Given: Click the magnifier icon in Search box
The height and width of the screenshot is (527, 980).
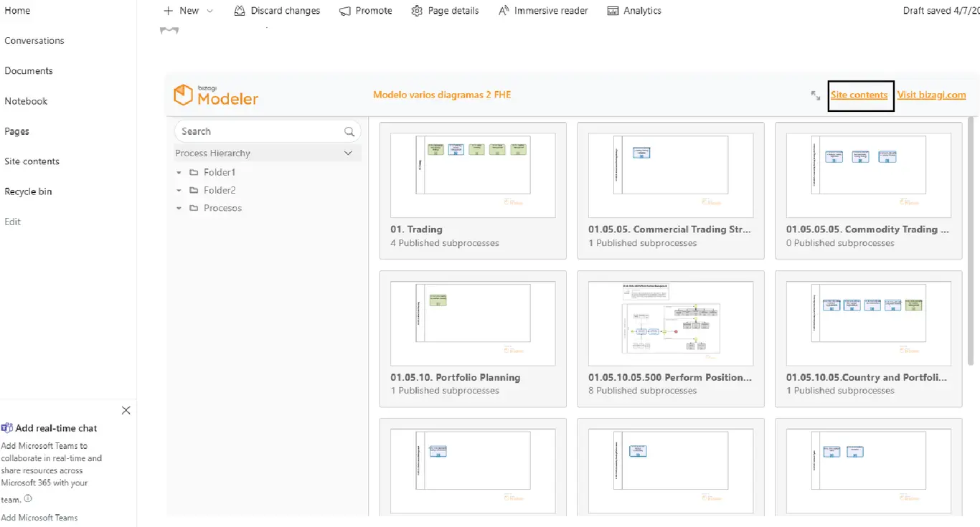Looking at the screenshot, I should (349, 131).
